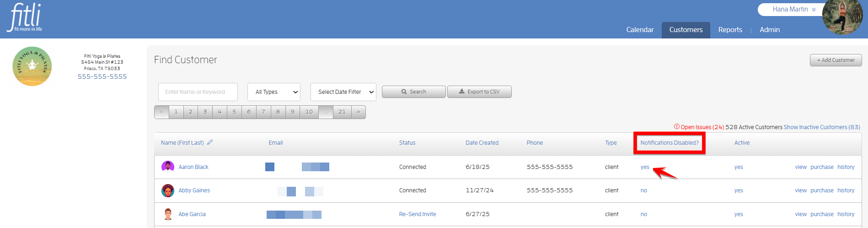Toggle Abe Garcia notifications disabled no
Image resolution: width=868 pixels, height=228 pixels.
[x=644, y=214]
